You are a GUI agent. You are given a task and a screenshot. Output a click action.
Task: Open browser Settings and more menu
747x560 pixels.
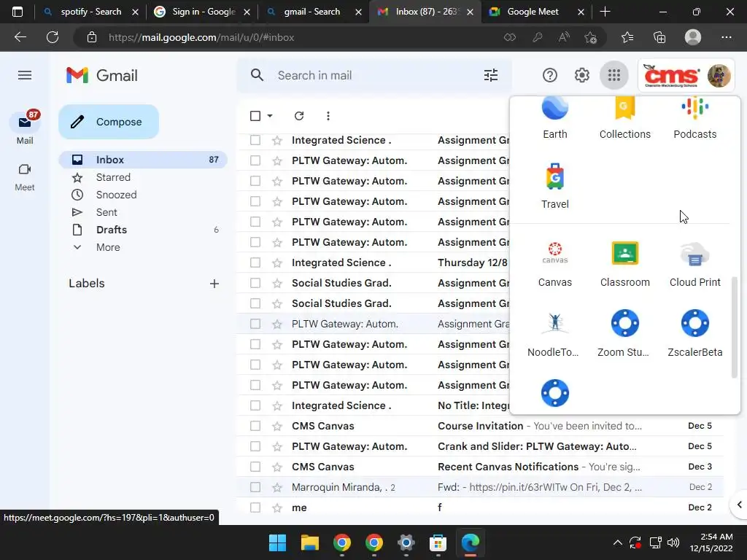726,37
